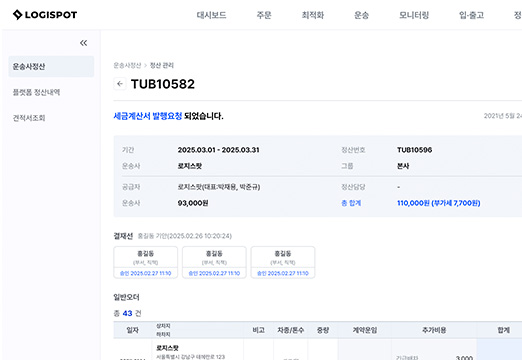The width and height of the screenshot is (522, 360).
Task: Open the 주문 menu
Action: 264,15
